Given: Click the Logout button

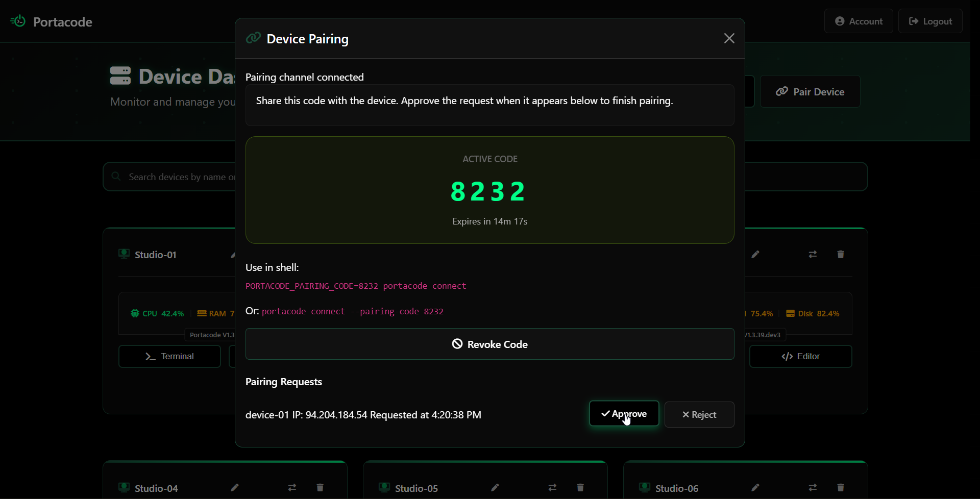Looking at the screenshot, I should coord(930,21).
